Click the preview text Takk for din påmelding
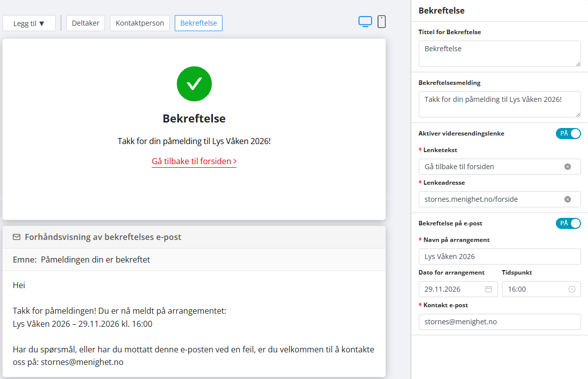The height and width of the screenshot is (379, 588). click(x=194, y=142)
